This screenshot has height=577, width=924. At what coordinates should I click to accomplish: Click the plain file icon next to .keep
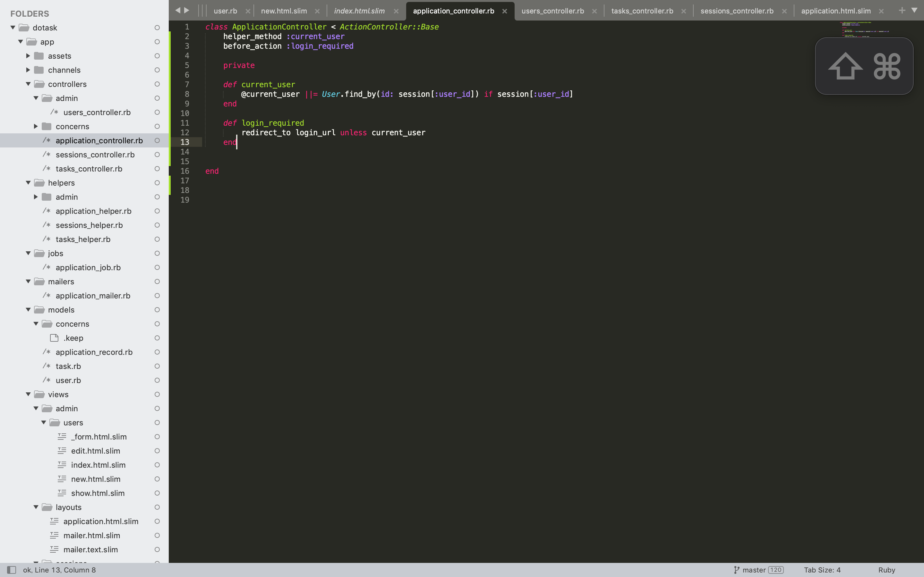54,338
